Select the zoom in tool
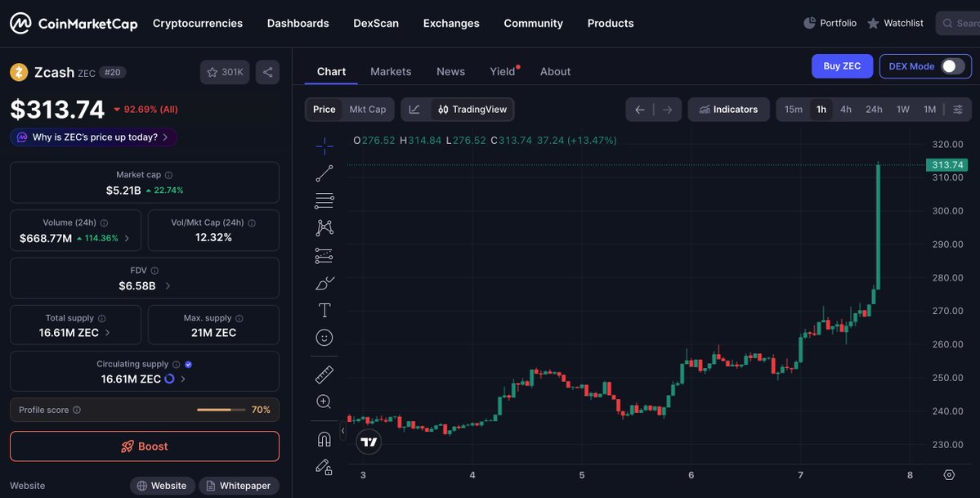Screen dimensions: 980x498 pos(324,402)
